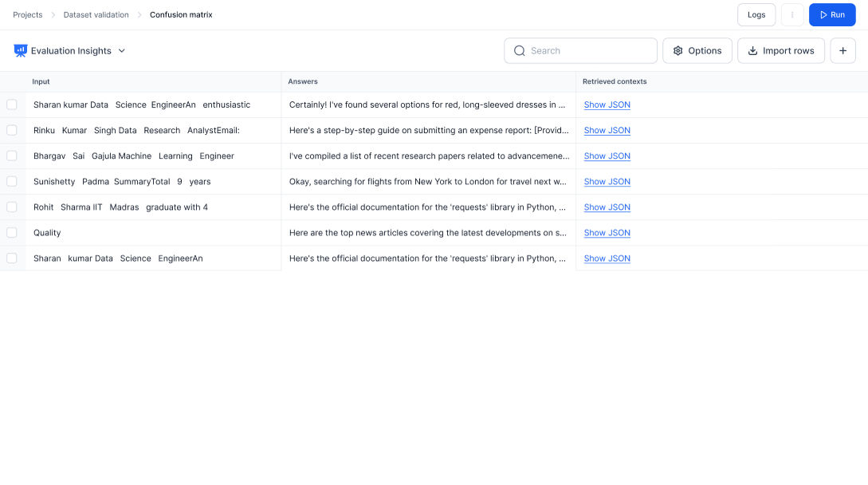Tick the Rinku Kumar Singh row checkbox
This screenshot has width=868, height=485.
click(x=12, y=130)
